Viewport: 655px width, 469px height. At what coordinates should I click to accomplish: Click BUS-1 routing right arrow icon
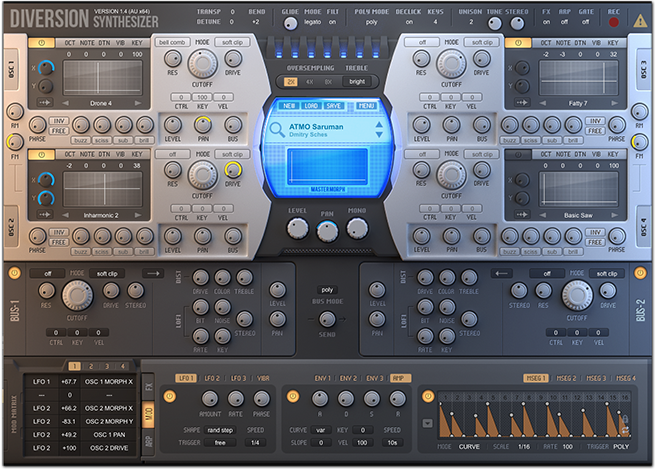153,274
